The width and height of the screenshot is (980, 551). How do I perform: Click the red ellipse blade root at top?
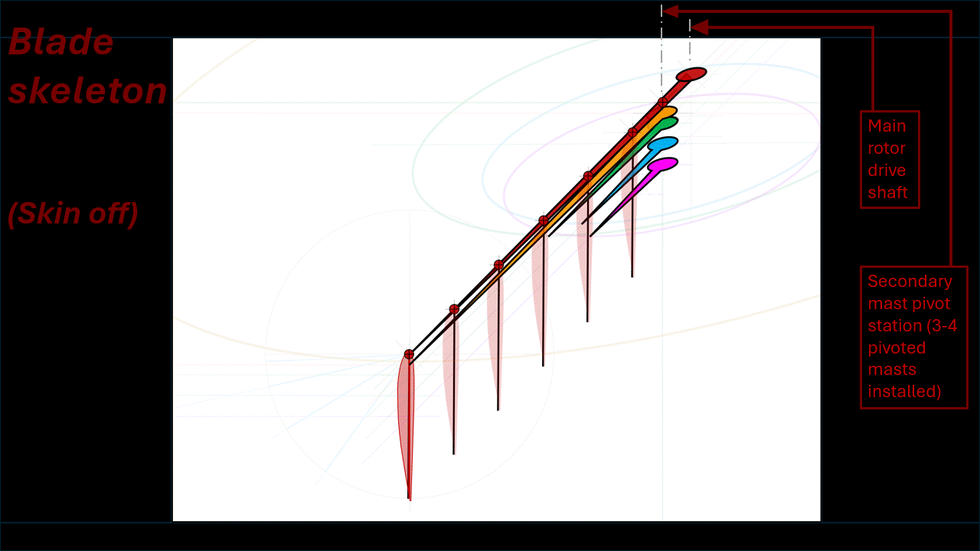691,74
